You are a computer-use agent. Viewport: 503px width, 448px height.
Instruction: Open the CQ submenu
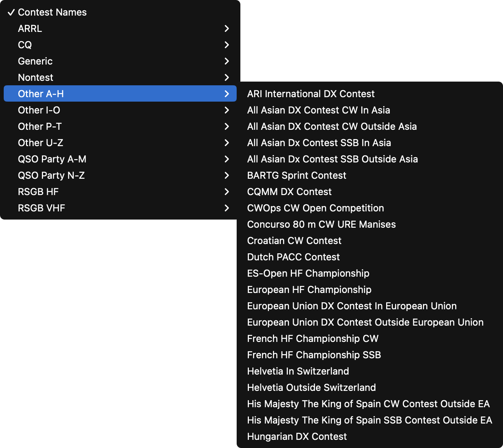pyautogui.click(x=120, y=45)
